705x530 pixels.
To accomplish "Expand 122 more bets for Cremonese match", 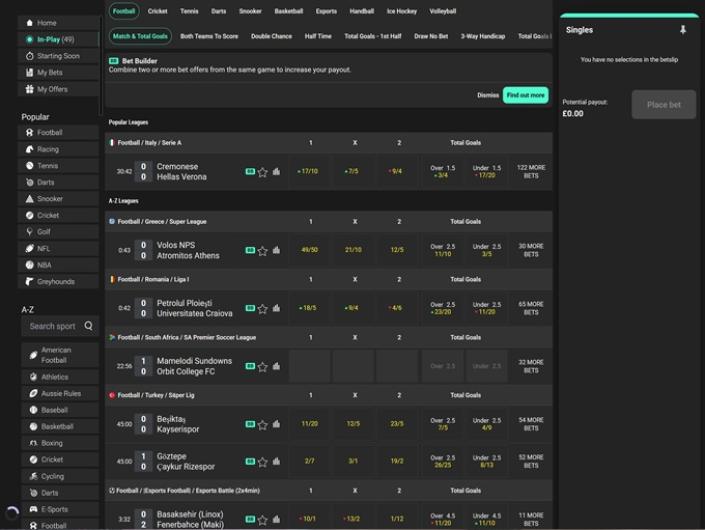I will 530,172.
